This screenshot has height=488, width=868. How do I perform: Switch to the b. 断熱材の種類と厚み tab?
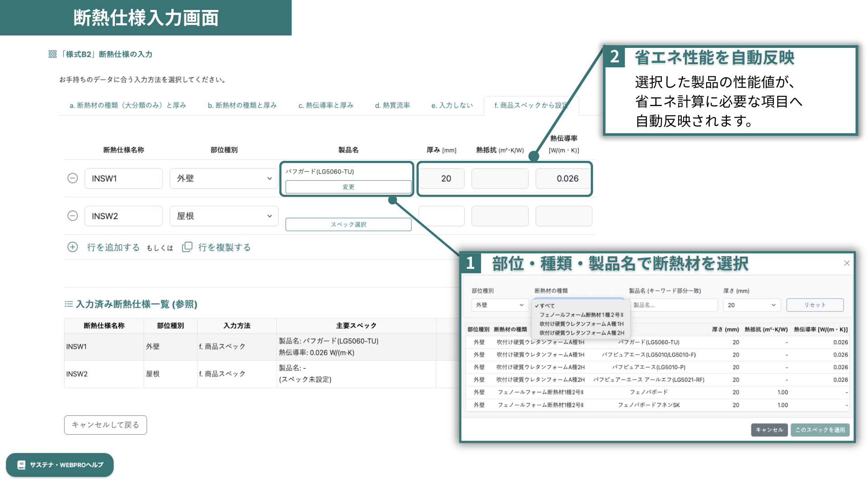tap(242, 105)
